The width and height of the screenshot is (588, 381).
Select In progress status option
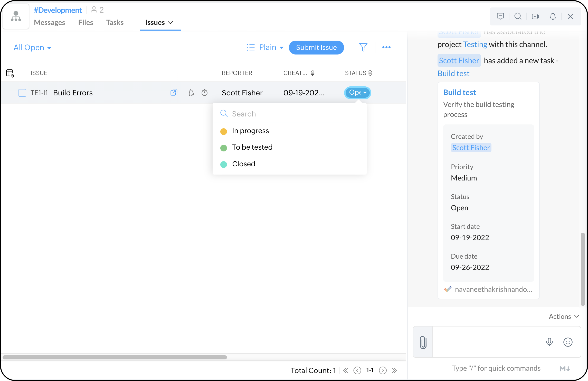250,131
